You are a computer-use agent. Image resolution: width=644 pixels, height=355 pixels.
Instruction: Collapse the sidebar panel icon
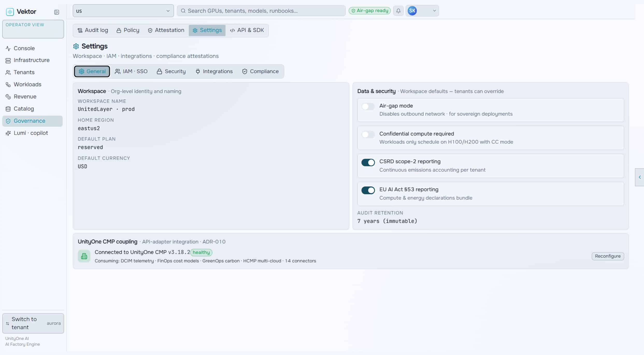tap(56, 12)
